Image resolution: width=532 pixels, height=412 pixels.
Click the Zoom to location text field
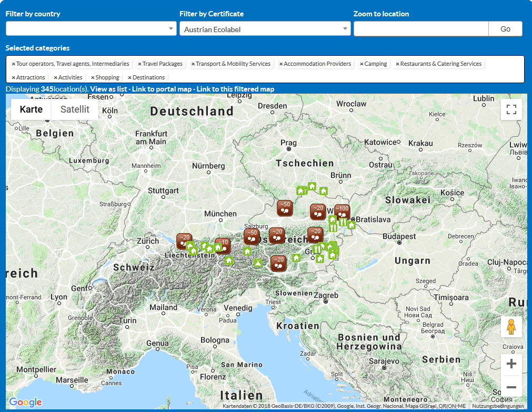[x=420, y=29]
